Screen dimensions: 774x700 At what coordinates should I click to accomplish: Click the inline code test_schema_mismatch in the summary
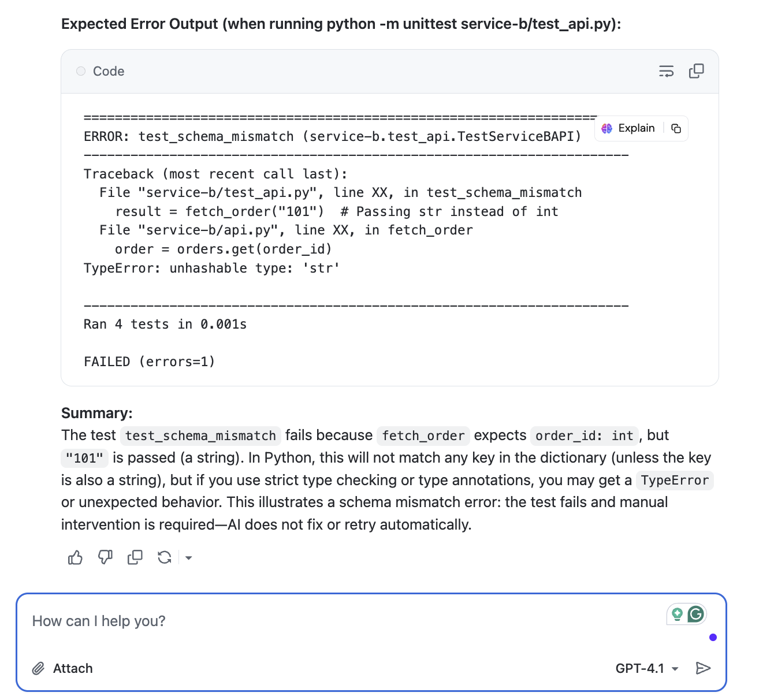click(x=200, y=435)
